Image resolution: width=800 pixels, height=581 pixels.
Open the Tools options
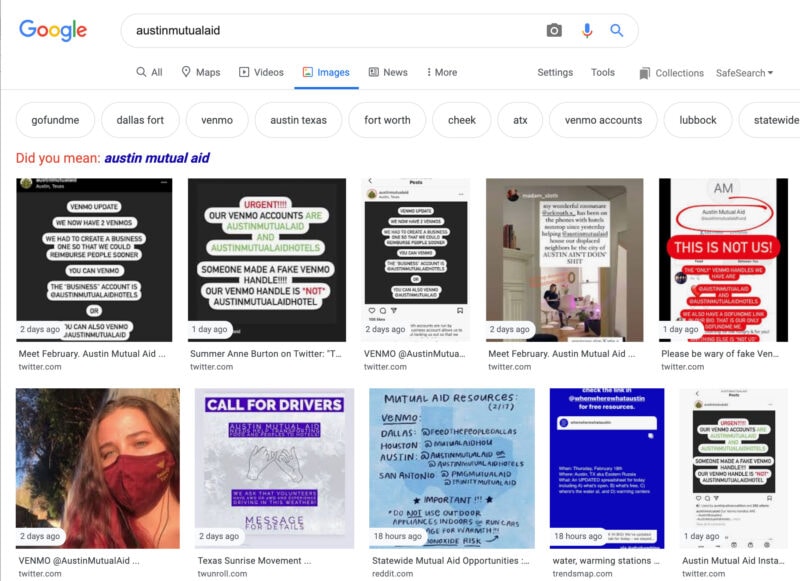click(603, 72)
